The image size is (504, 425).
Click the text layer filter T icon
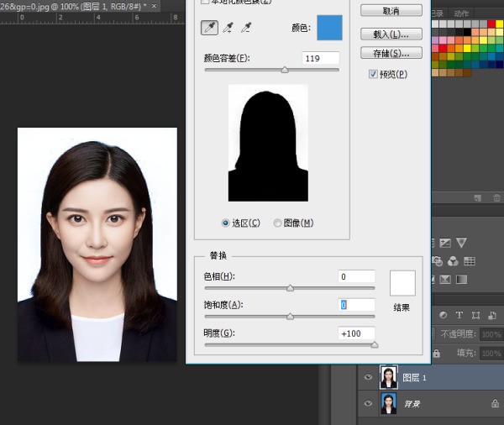[x=459, y=315]
